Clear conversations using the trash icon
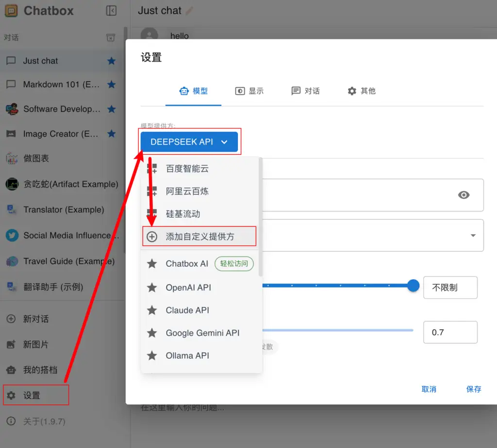This screenshot has width=497, height=448. pos(111,37)
